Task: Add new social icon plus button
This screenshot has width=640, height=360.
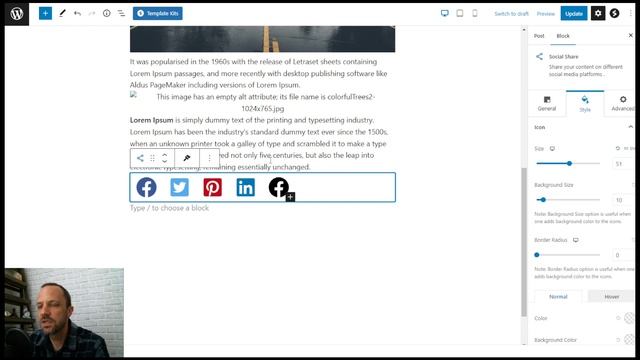Action: pyautogui.click(x=290, y=197)
